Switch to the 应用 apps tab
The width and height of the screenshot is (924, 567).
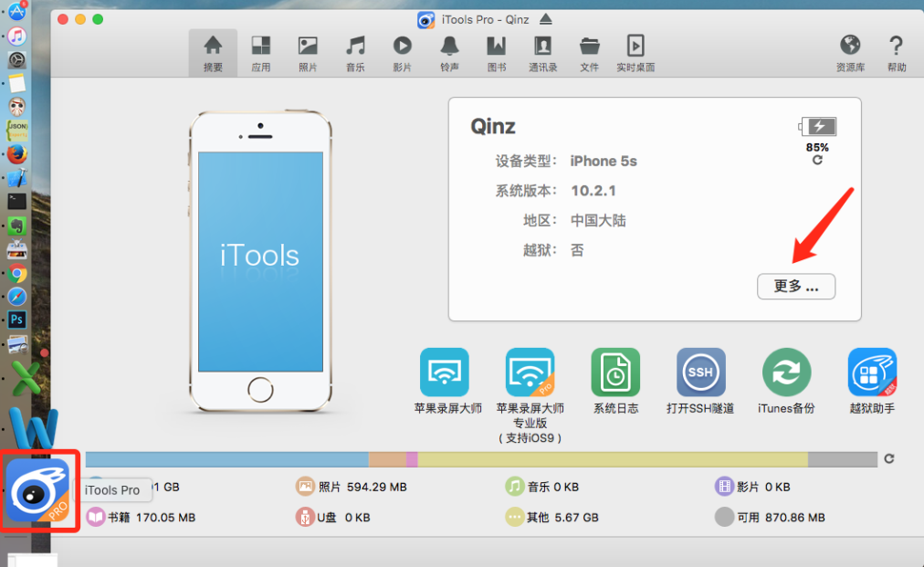tap(260, 53)
